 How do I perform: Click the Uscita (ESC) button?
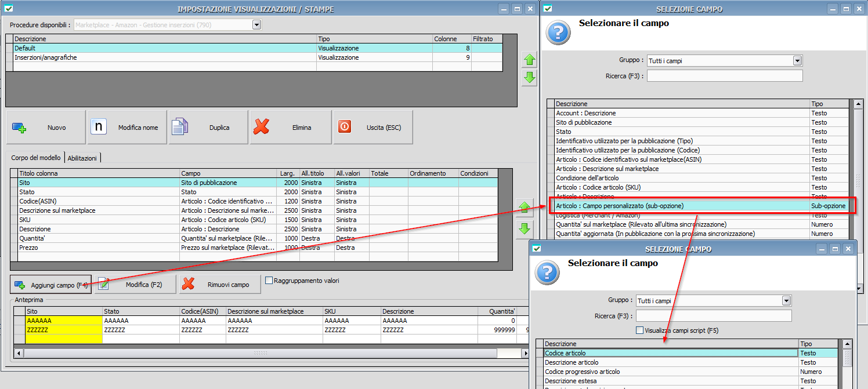pos(373,128)
